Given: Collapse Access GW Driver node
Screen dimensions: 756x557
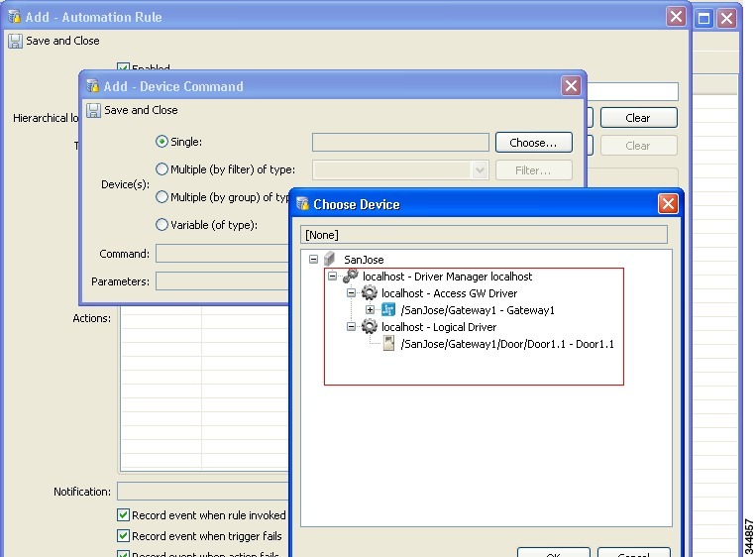Looking at the screenshot, I should tap(351, 293).
